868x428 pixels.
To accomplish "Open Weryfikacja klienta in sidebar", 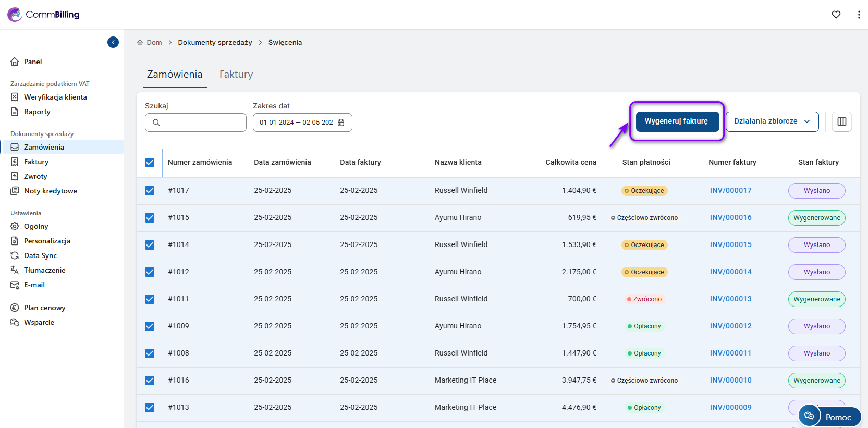I will pyautogui.click(x=55, y=97).
